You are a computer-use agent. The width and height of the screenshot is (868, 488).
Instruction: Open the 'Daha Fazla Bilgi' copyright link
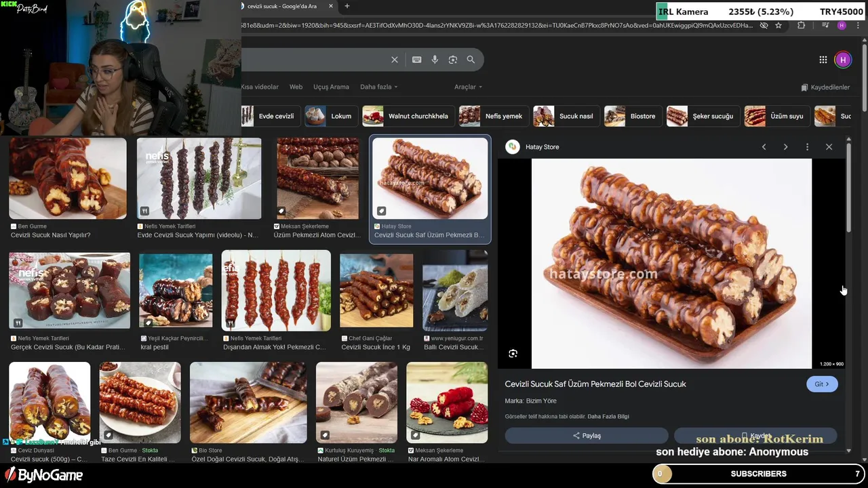pos(608,416)
